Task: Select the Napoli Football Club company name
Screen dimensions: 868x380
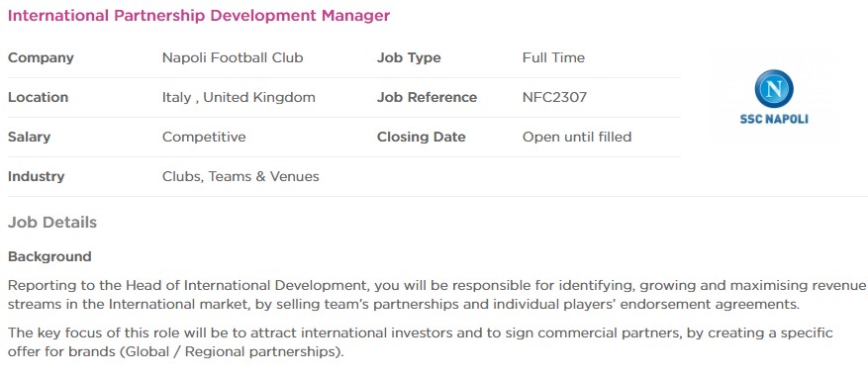Action: pos(233,57)
